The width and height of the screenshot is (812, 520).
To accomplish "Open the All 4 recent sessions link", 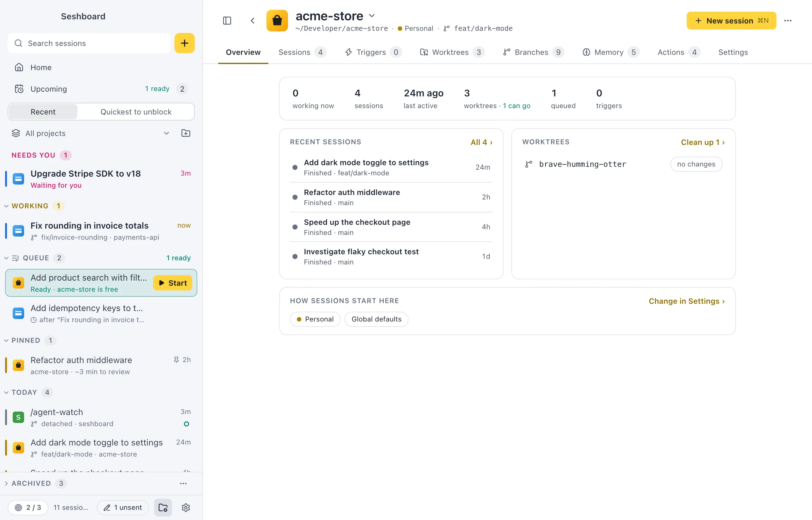I will pos(481,142).
